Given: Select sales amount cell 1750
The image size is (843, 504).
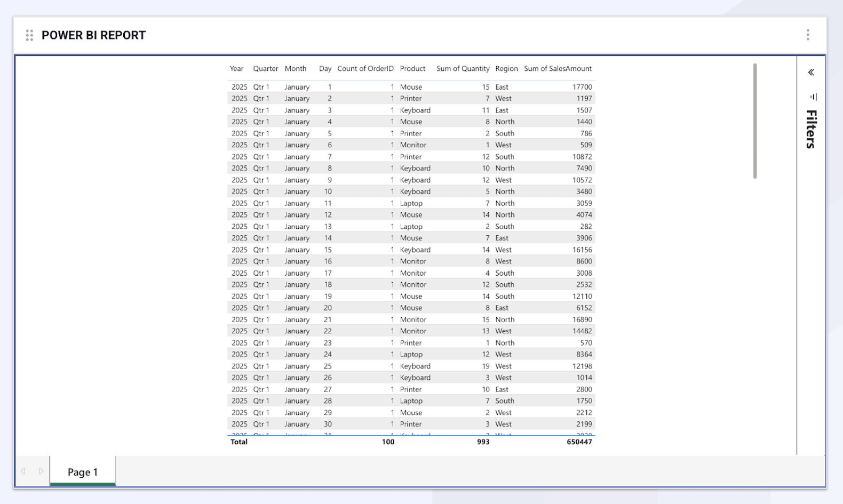Looking at the screenshot, I should pos(584,401).
